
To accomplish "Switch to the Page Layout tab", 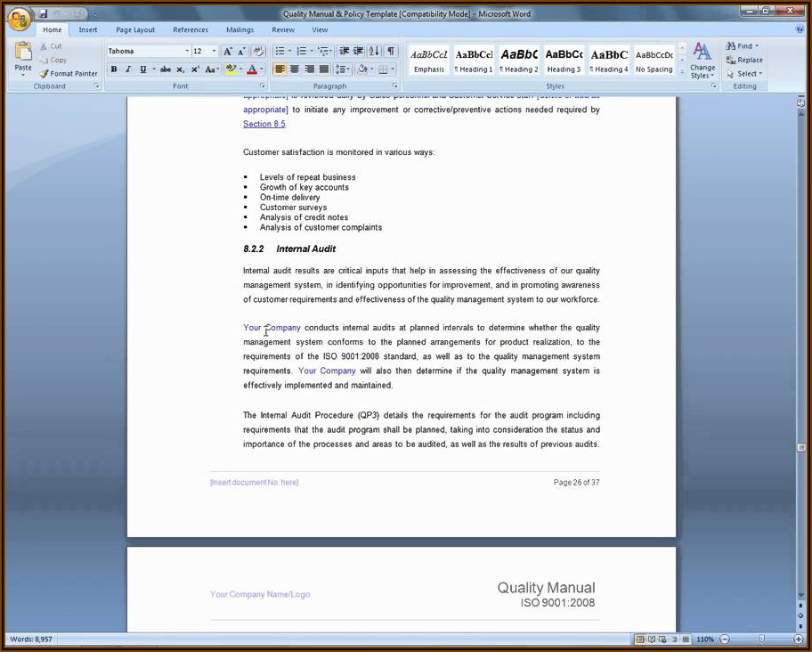I will click(135, 30).
